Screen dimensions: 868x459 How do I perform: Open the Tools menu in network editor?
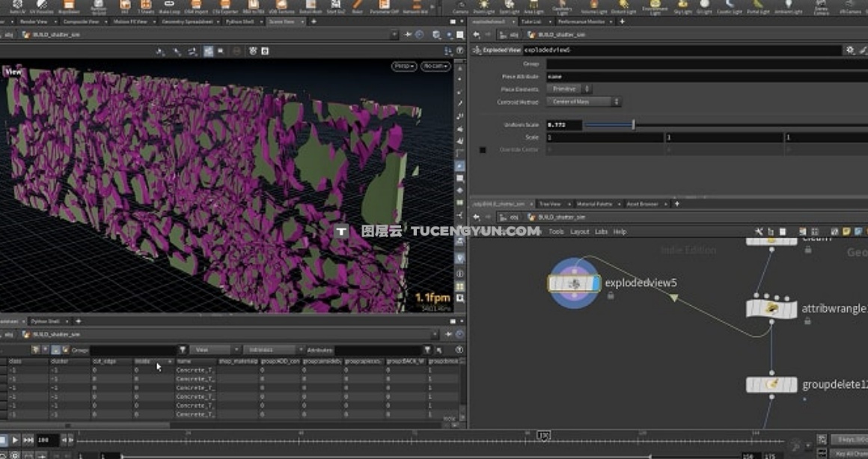pos(556,232)
